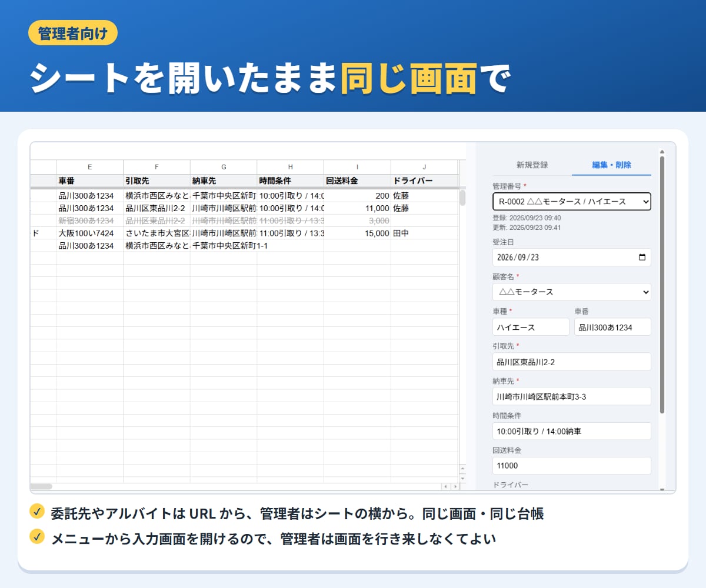
Task: Click the side panel scroll down arrow
Action: click(662, 489)
